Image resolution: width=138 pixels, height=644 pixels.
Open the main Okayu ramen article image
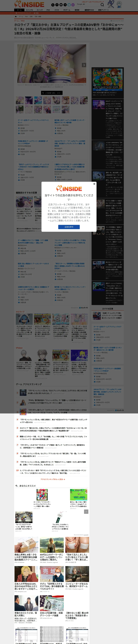click(x=52, y=64)
